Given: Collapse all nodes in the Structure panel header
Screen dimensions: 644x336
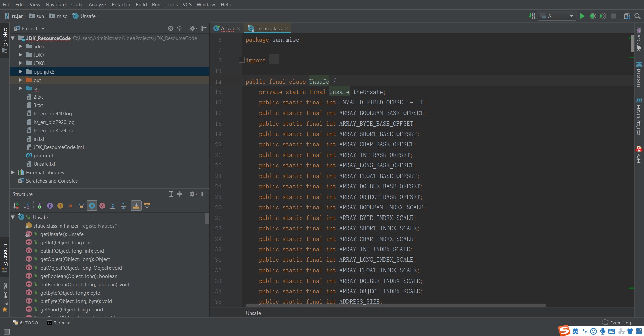Looking at the screenshot, I should tap(179, 194).
